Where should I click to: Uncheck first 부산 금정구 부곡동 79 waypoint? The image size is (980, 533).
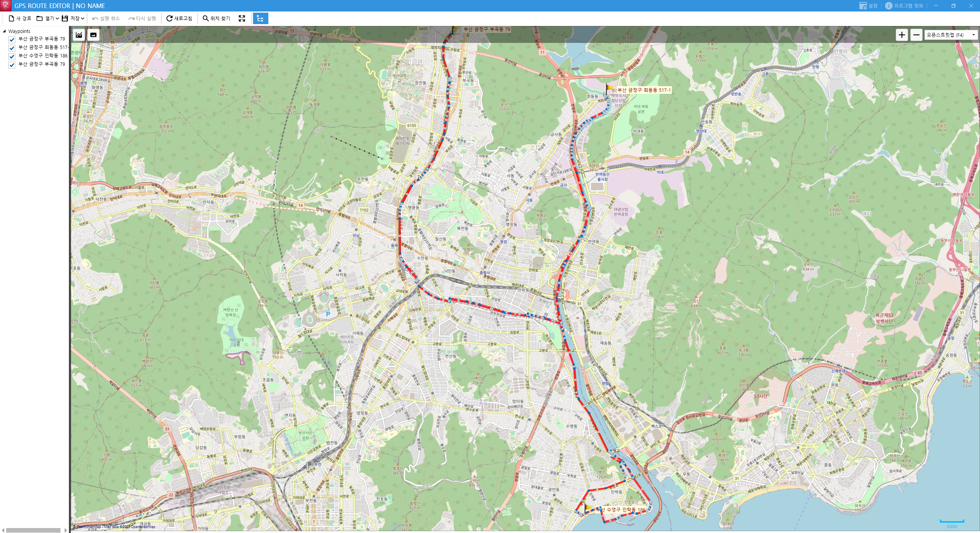[x=12, y=39]
